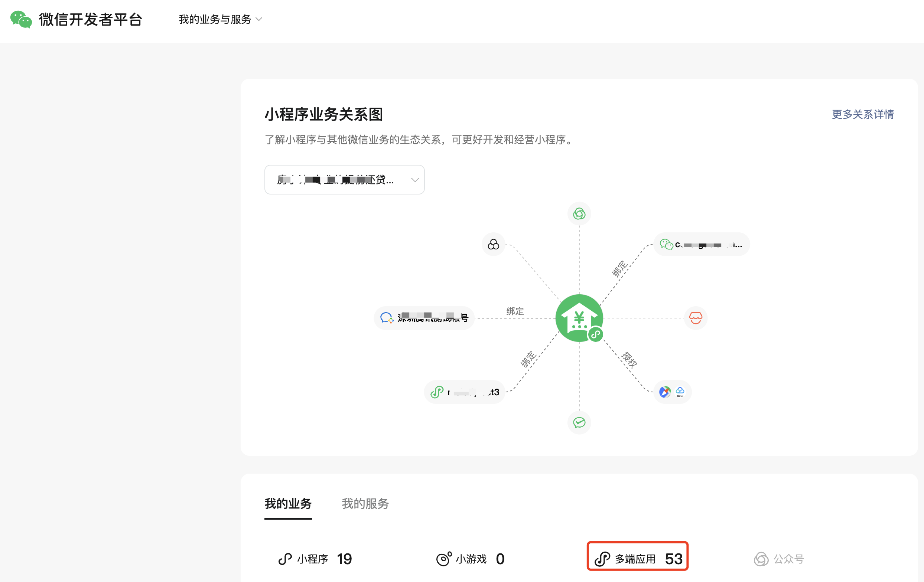The image size is (924, 582).
Task: Click the bound mini program node ending in t3
Action: click(464, 392)
